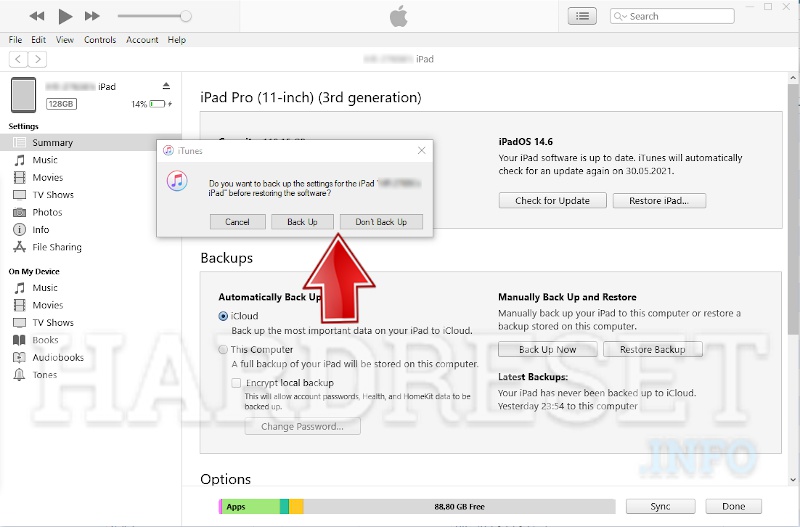Skip to the previous track with rewind icon
The height and width of the screenshot is (527, 800).
[x=37, y=16]
